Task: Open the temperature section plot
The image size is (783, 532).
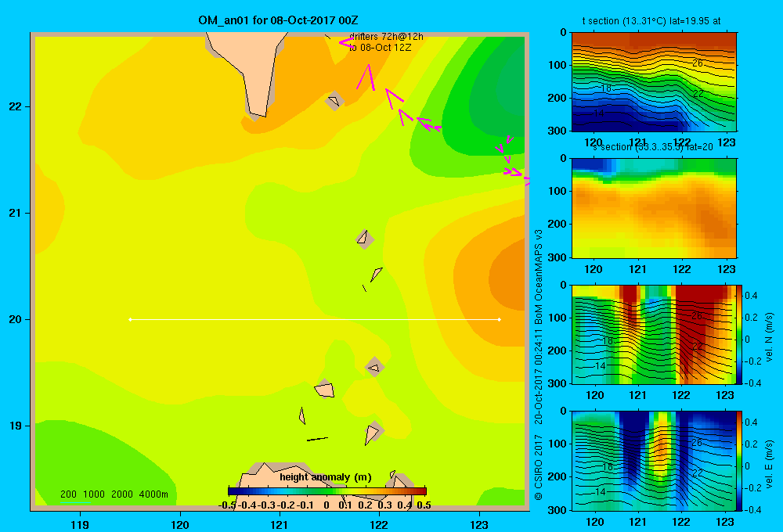Action: tap(654, 82)
